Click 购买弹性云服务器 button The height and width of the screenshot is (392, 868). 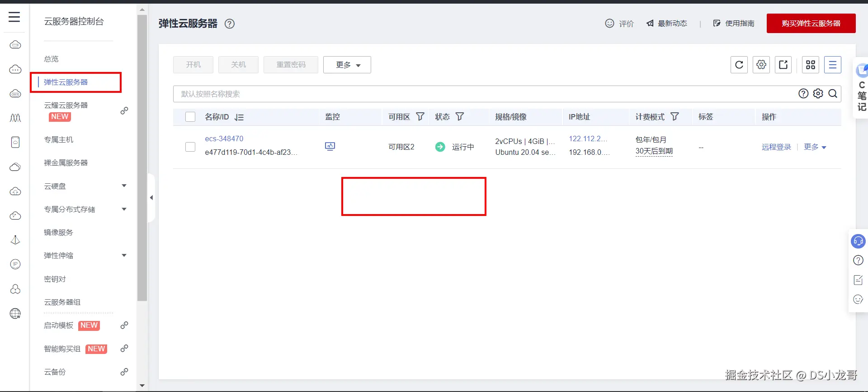coord(811,24)
